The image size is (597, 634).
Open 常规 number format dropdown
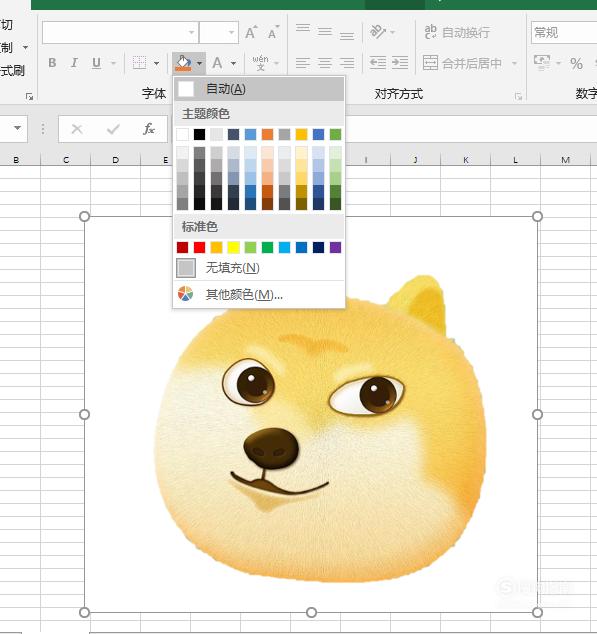pyautogui.click(x=564, y=32)
